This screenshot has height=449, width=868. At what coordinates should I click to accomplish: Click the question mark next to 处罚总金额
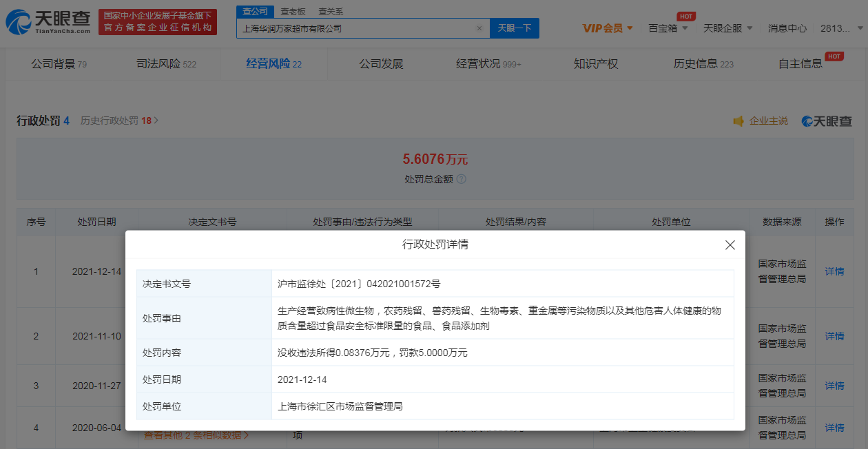point(462,178)
